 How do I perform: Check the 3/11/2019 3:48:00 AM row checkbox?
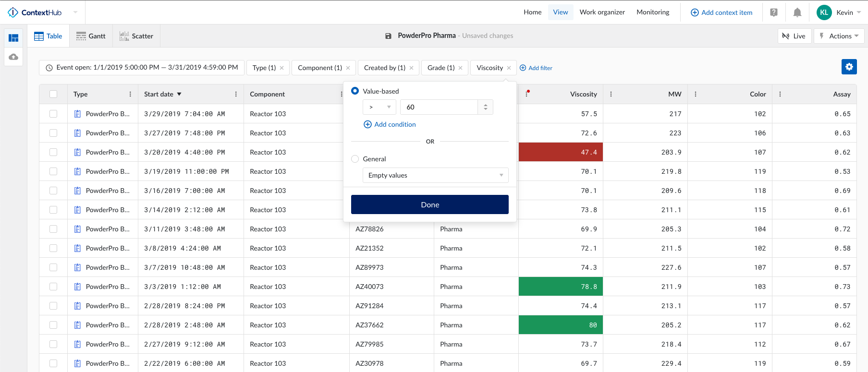tap(53, 229)
